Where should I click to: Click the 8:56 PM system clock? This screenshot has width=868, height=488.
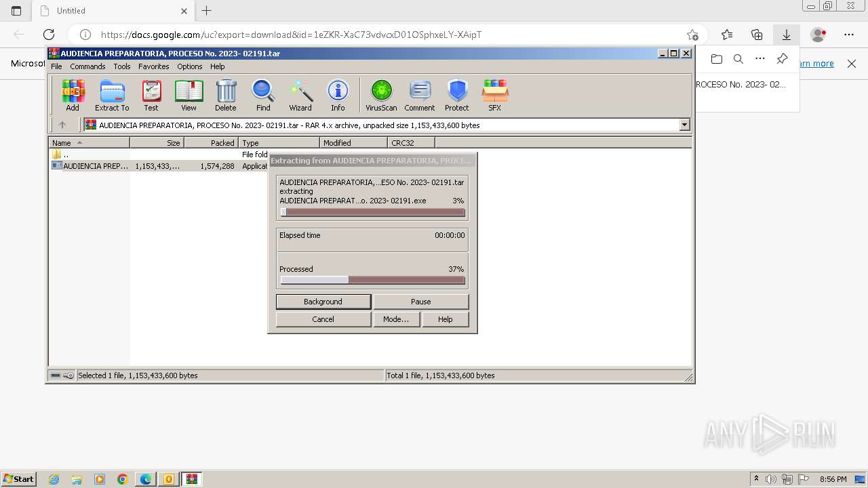(x=833, y=479)
